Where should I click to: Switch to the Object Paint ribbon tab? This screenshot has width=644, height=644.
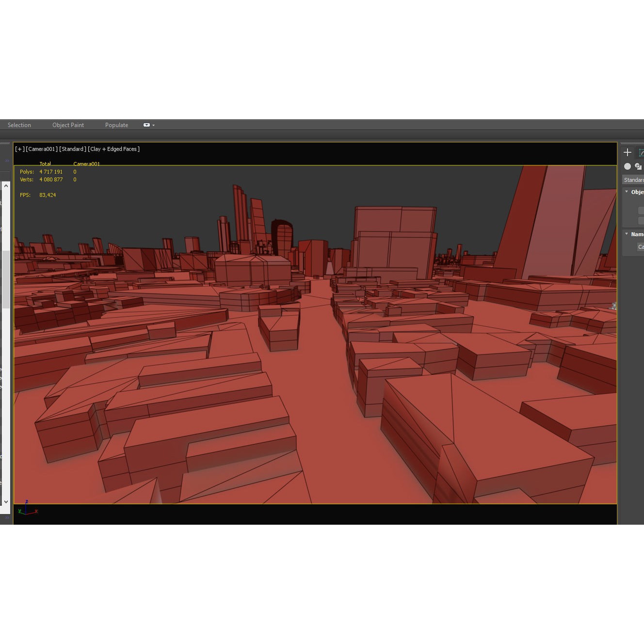coord(68,125)
